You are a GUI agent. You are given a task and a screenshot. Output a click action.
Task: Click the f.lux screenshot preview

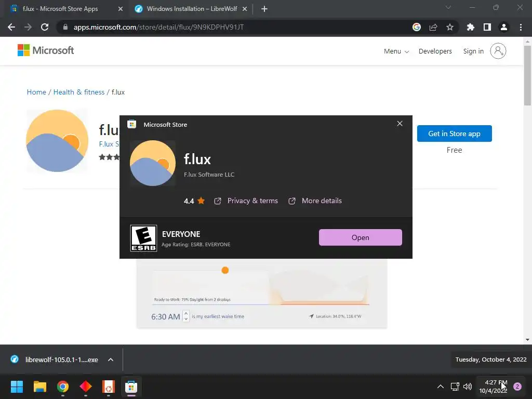(x=262, y=294)
